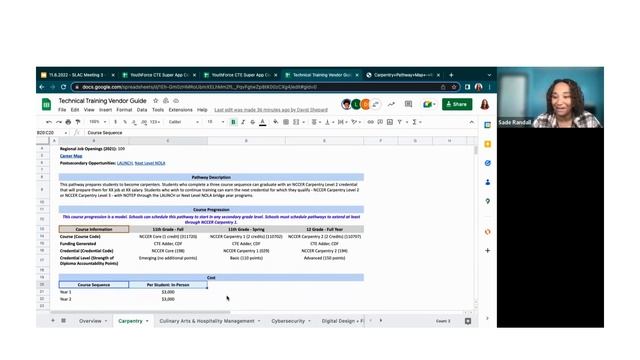Viewport: 640px width, 360px height.
Task: Open the Google Meet call dropdown
Action: 429,104
